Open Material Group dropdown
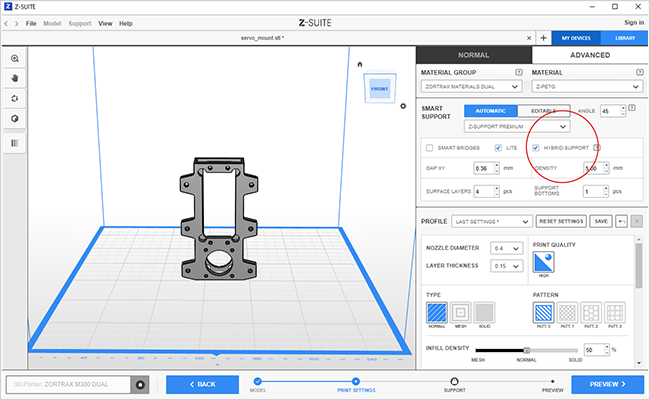This screenshot has height=400, width=650. click(471, 87)
